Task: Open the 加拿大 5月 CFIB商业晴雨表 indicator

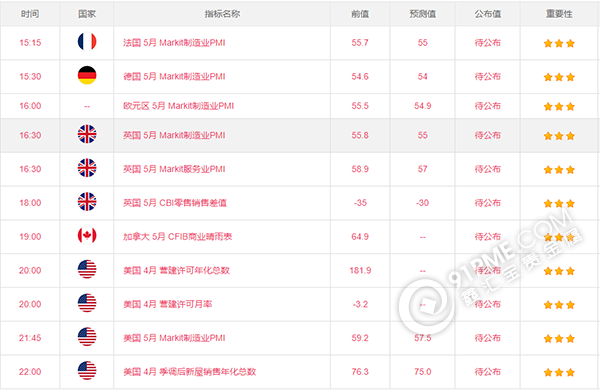Action: coord(178,236)
